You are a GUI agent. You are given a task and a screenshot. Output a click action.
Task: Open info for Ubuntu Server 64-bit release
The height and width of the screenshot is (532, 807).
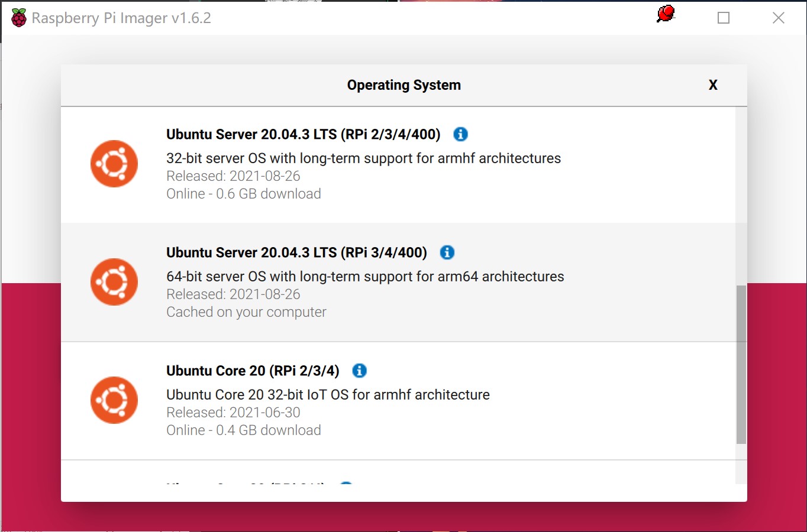pyautogui.click(x=447, y=252)
